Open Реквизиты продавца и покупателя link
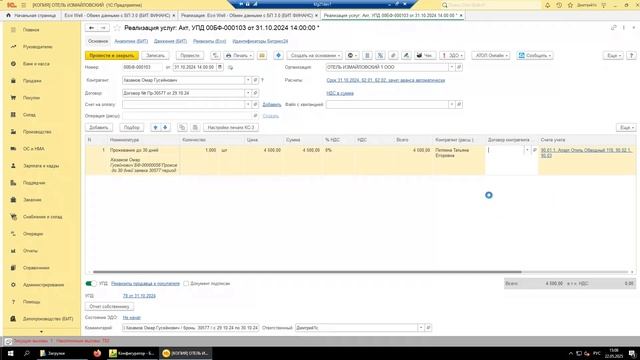 pyautogui.click(x=145, y=283)
